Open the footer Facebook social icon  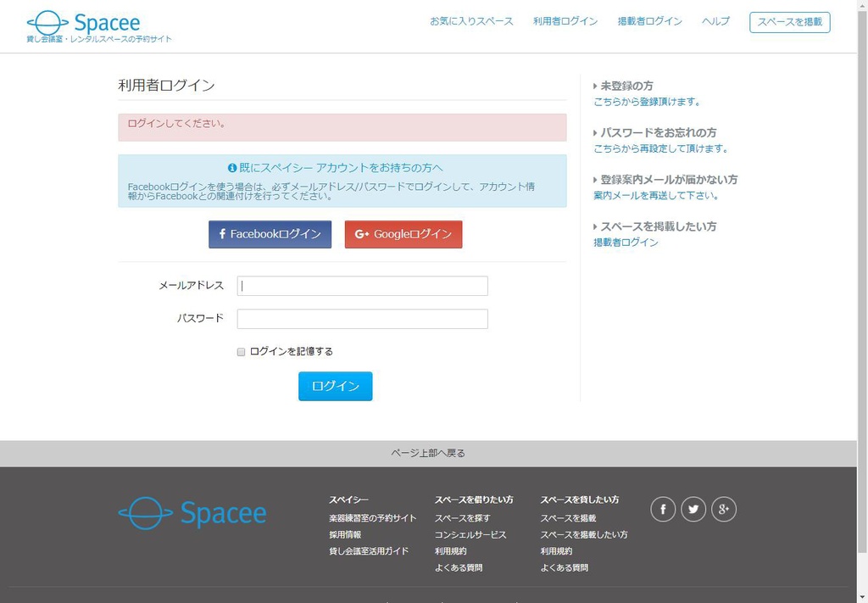click(663, 510)
